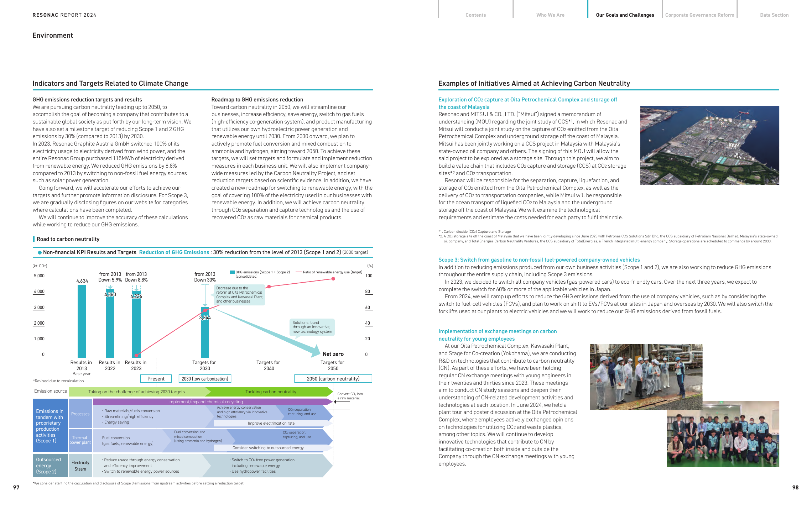Open the Contents navigation tab
Screen dimensions: 812x509
tap(475, 15)
